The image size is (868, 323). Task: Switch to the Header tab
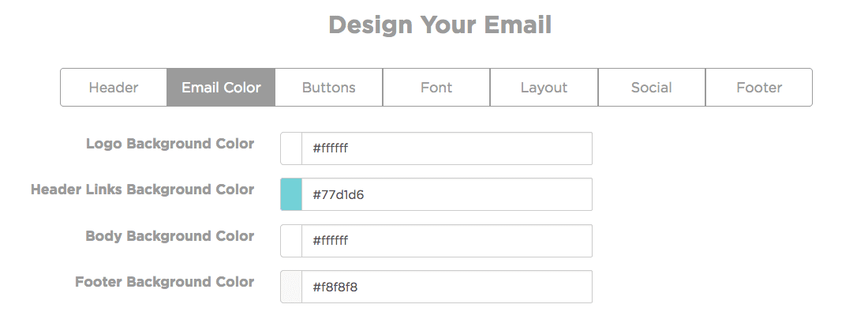coord(114,88)
